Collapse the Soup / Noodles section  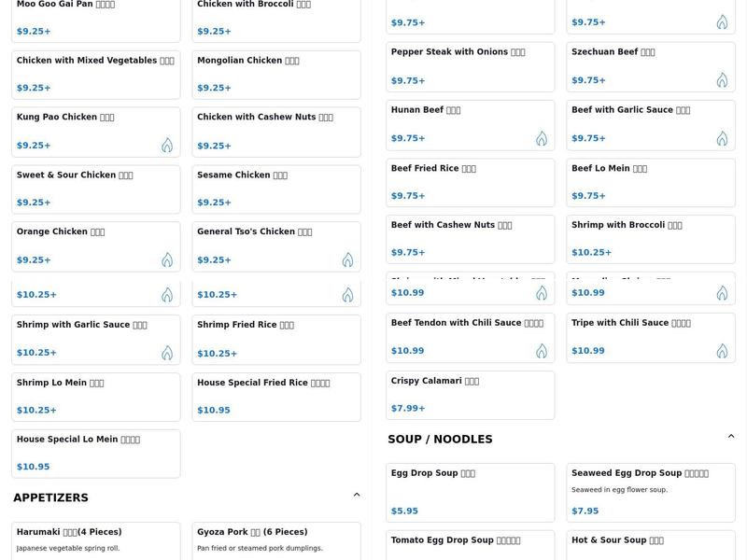(731, 436)
